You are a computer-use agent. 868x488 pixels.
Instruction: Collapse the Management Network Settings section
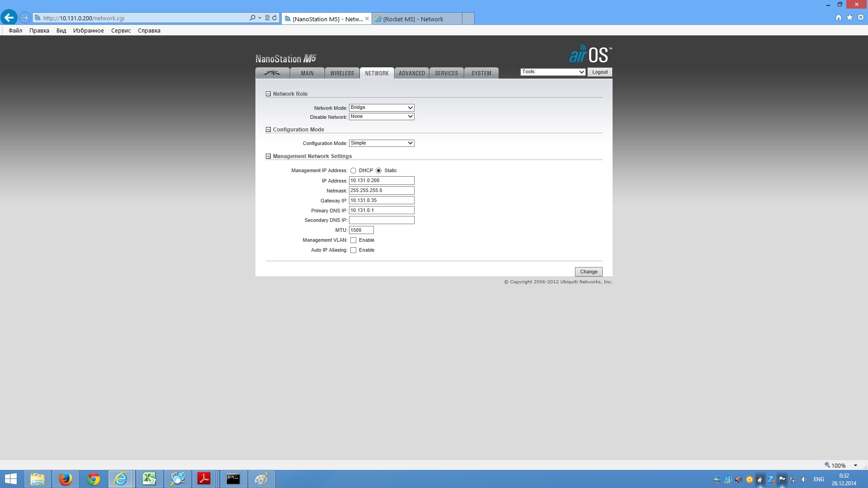[x=269, y=156]
